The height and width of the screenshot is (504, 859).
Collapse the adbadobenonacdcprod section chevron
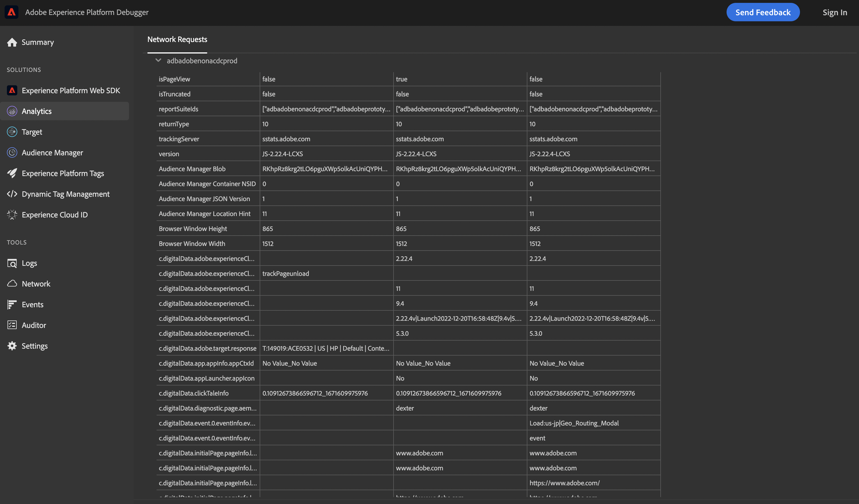click(x=158, y=61)
